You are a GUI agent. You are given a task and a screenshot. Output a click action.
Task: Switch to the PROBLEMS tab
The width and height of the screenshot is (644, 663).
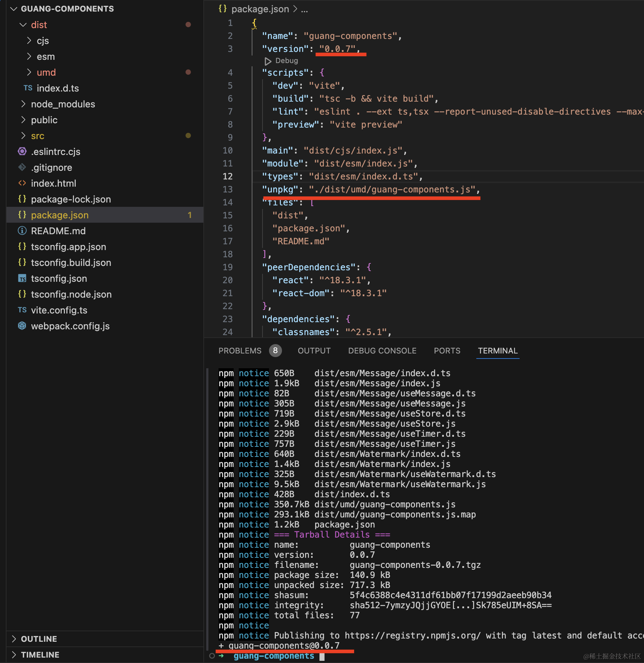point(240,351)
